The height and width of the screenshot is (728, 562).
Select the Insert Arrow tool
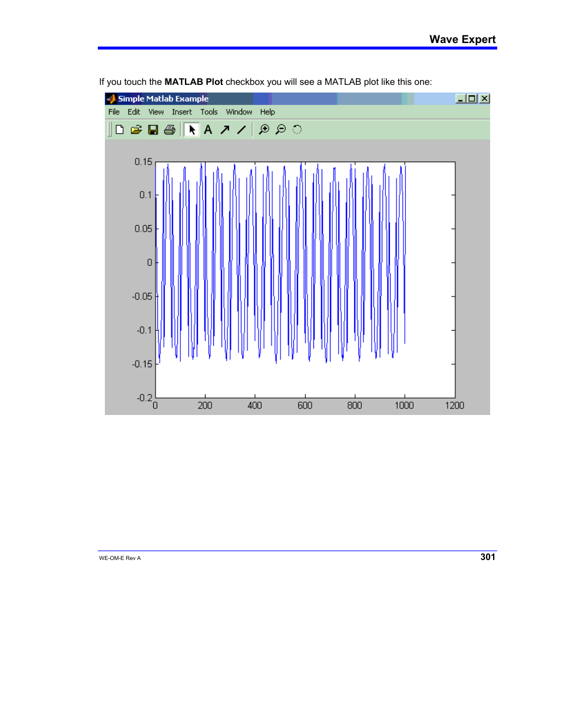[x=224, y=130]
